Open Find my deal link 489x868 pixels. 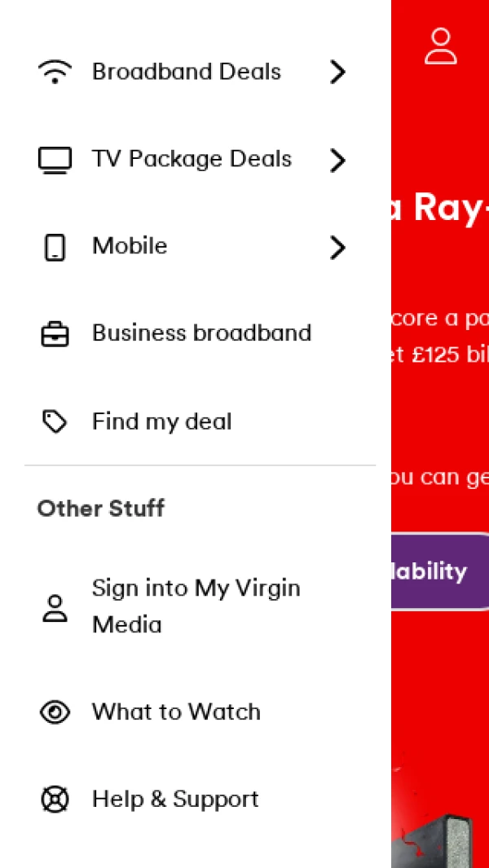coord(161,421)
